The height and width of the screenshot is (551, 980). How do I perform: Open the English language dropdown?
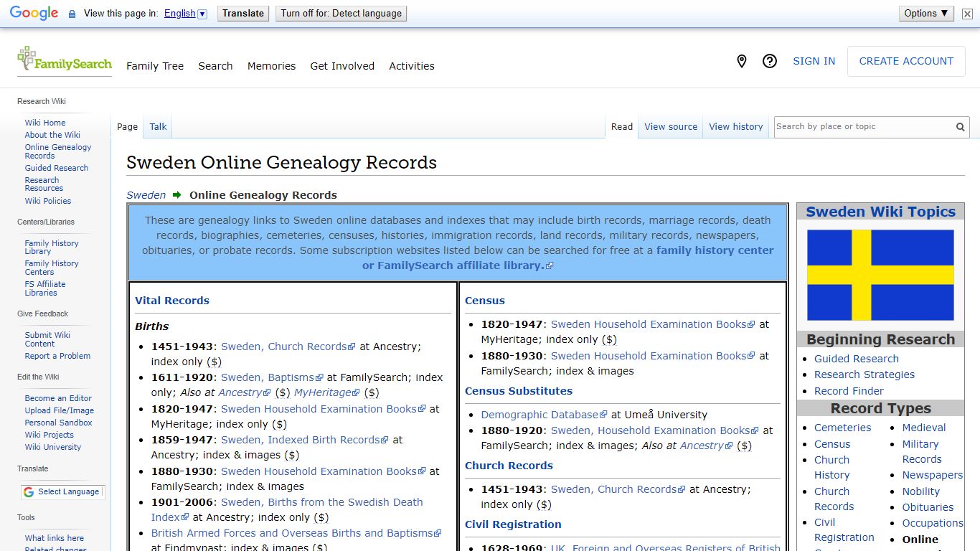185,14
